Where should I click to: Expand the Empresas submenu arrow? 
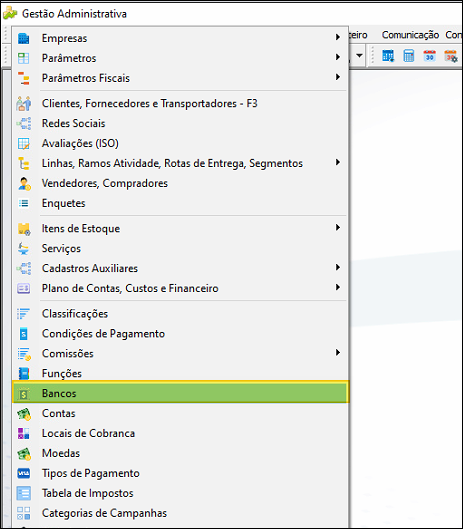(x=337, y=37)
